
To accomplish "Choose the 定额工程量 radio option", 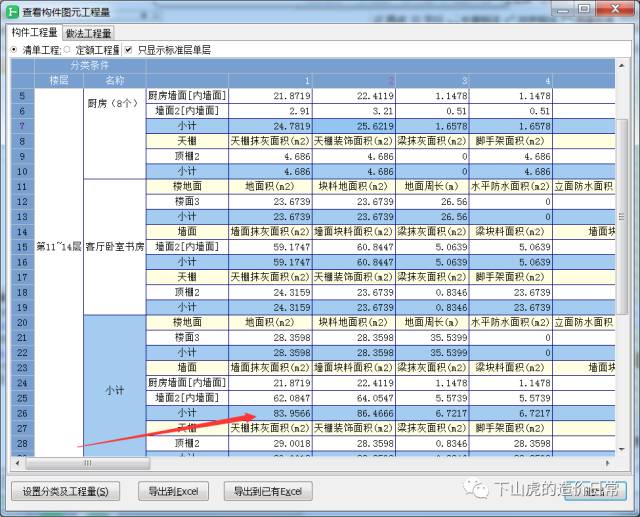I will [69, 49].
